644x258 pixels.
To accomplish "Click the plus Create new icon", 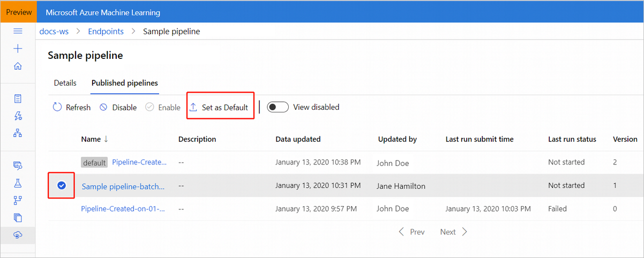I will pos(18,49).
